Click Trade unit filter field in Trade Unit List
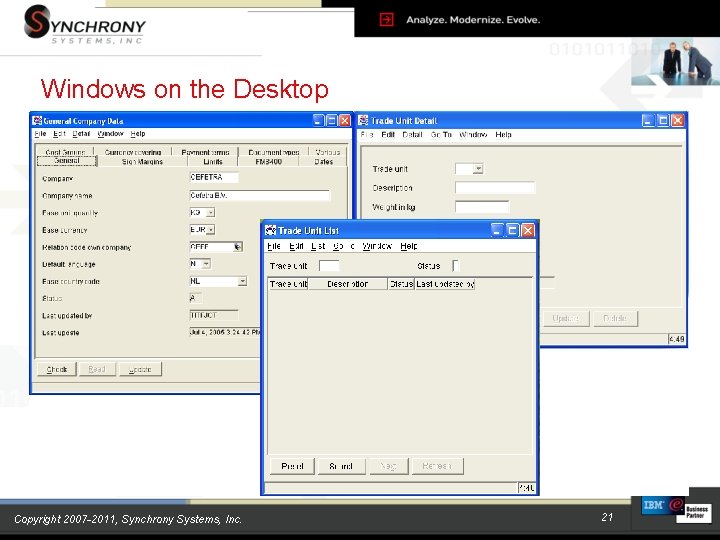The width and height of the screenshot is (720, 540). click(329, 265)
